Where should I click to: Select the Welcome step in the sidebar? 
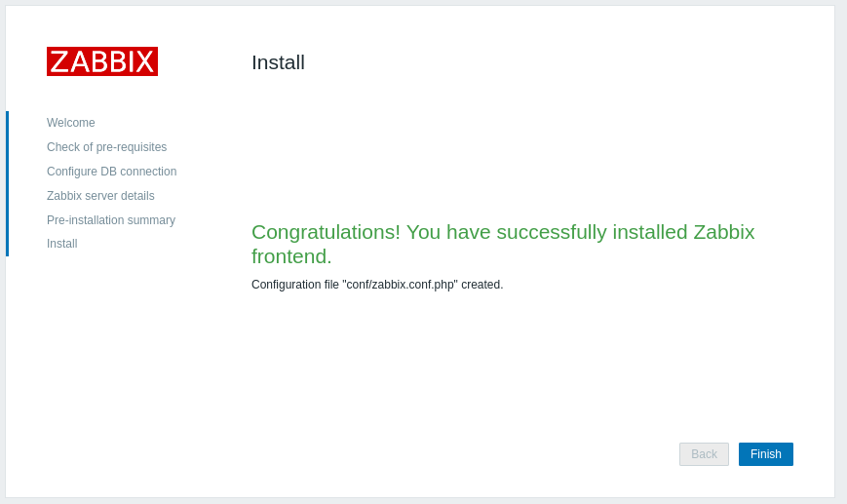tap(71, 123)
